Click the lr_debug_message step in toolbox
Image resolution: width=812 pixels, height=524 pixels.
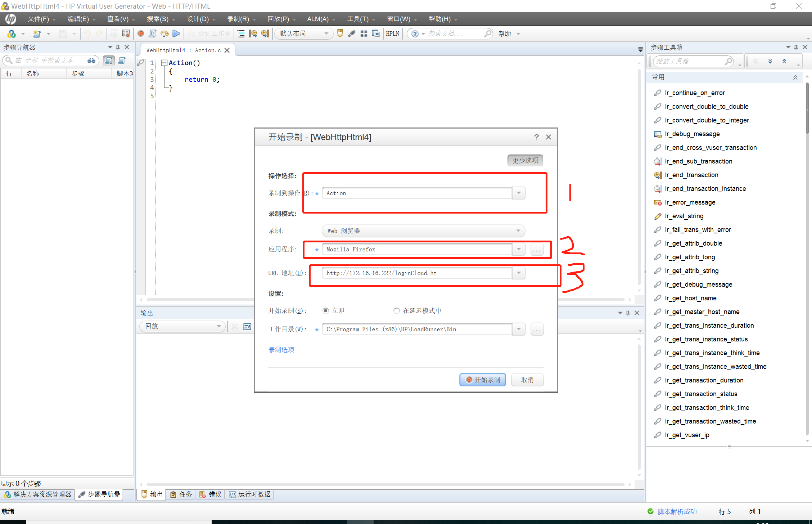[692, 134]
